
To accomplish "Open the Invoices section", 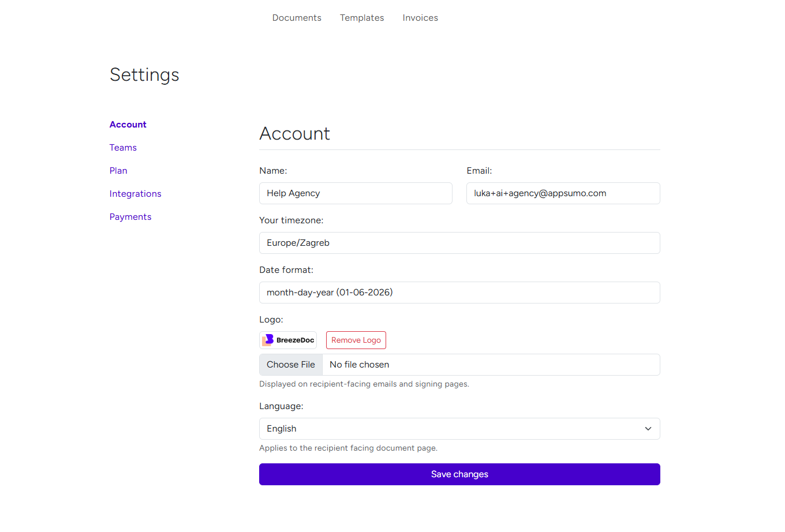I will (x=420, y=18).
